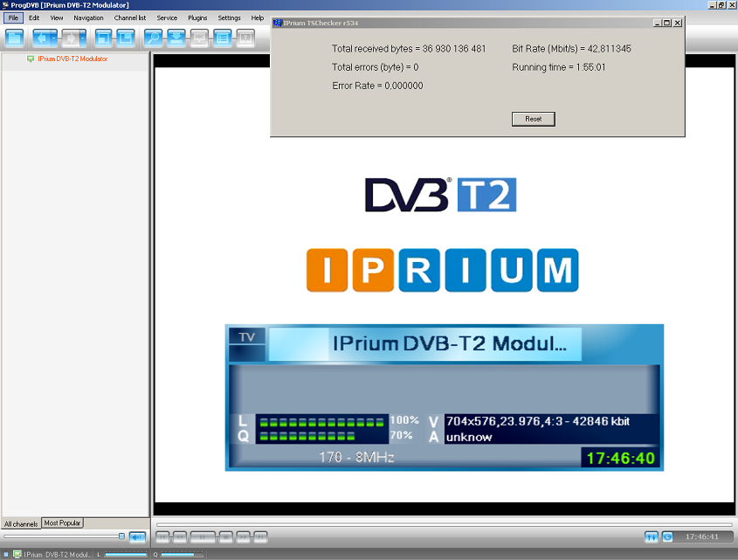Click the blue clock icon by 17:46:41
Image resolution: width=738 pixels, height=560 pixels.
click(667, 537)
